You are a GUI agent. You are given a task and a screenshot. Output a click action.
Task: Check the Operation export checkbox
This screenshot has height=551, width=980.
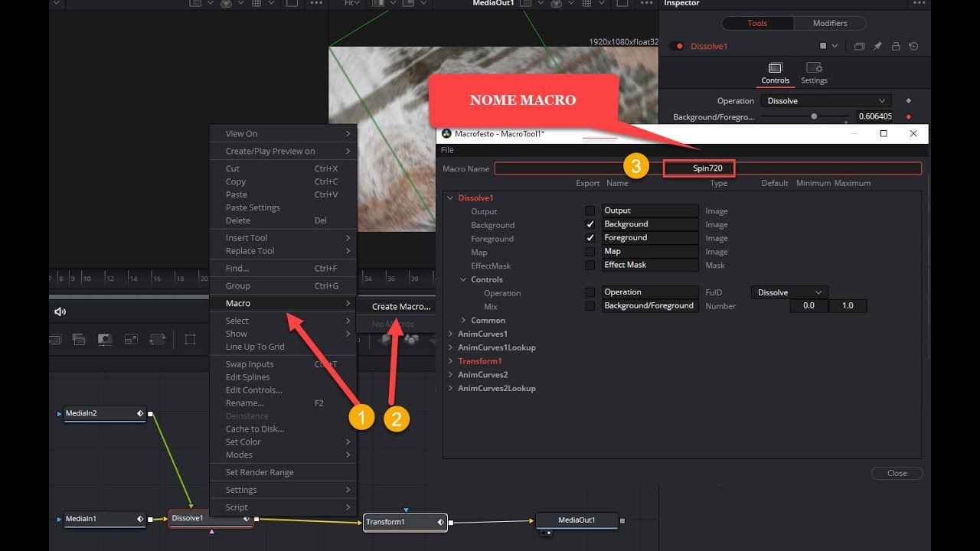tap(590, 292)
